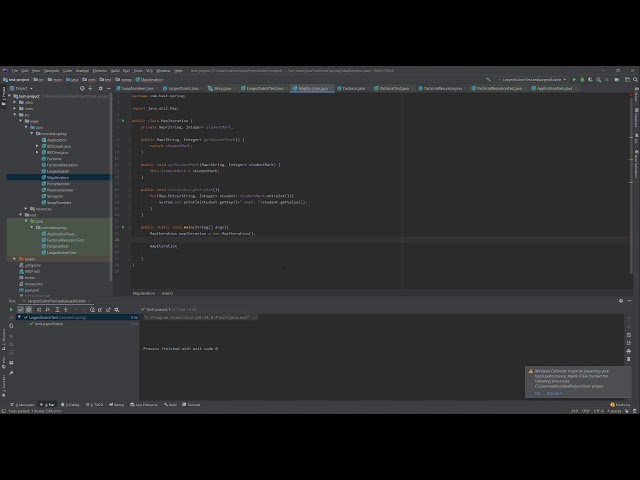Open the Build tool window button

(171, 404)
